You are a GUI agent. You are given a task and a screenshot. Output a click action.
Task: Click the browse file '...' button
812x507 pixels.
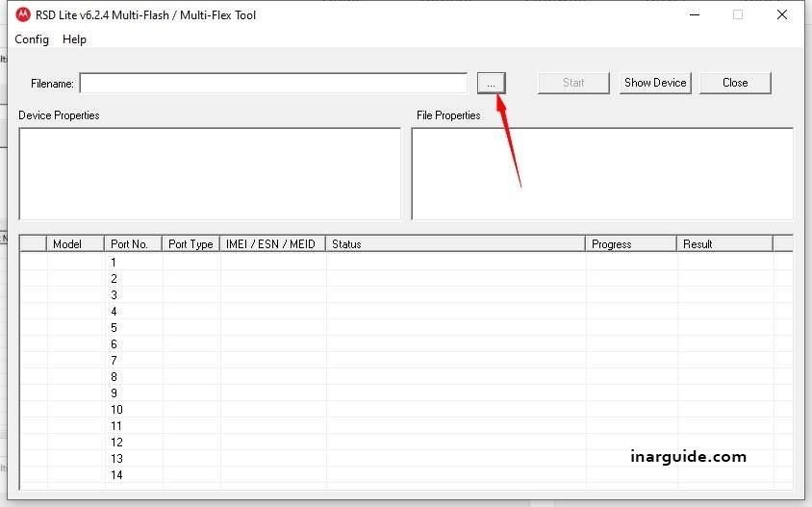pos(491,84)
